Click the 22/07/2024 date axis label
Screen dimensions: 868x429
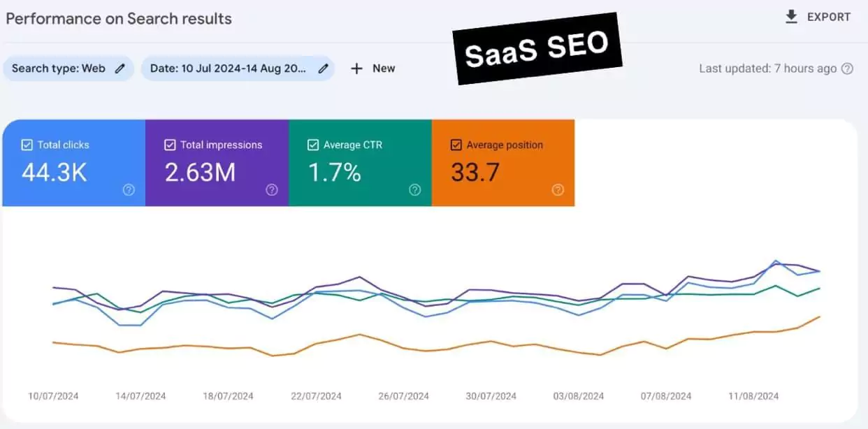[x=316, y=396]
